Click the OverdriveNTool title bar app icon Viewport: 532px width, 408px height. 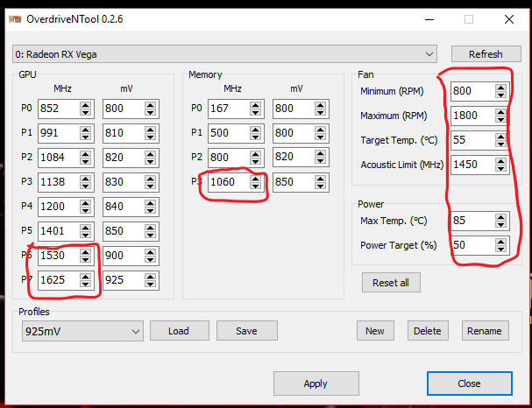click(15, 19)
